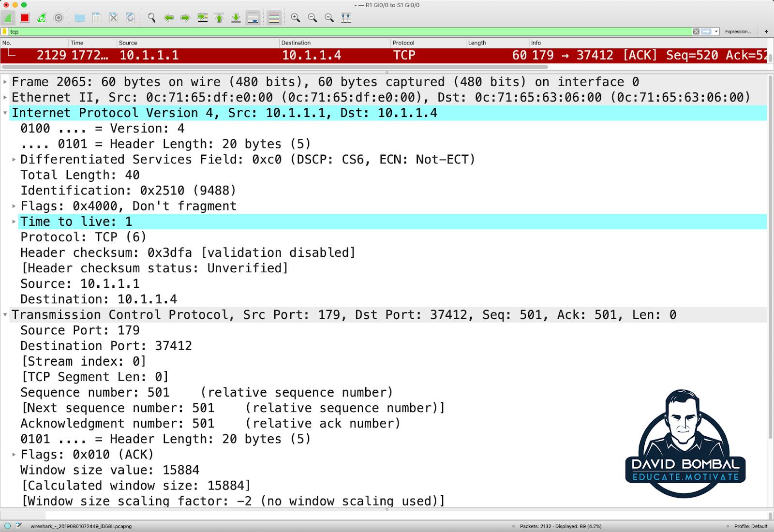Toggle packet list colorization
Viewport: 774px width, 532px height.
[273, 18]
